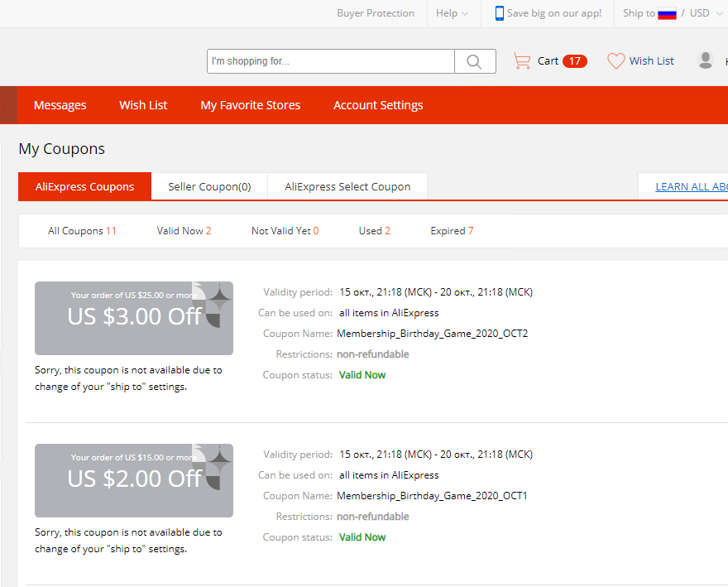Click Save big on our app link
728x587 pixels.
click(554, 13)
